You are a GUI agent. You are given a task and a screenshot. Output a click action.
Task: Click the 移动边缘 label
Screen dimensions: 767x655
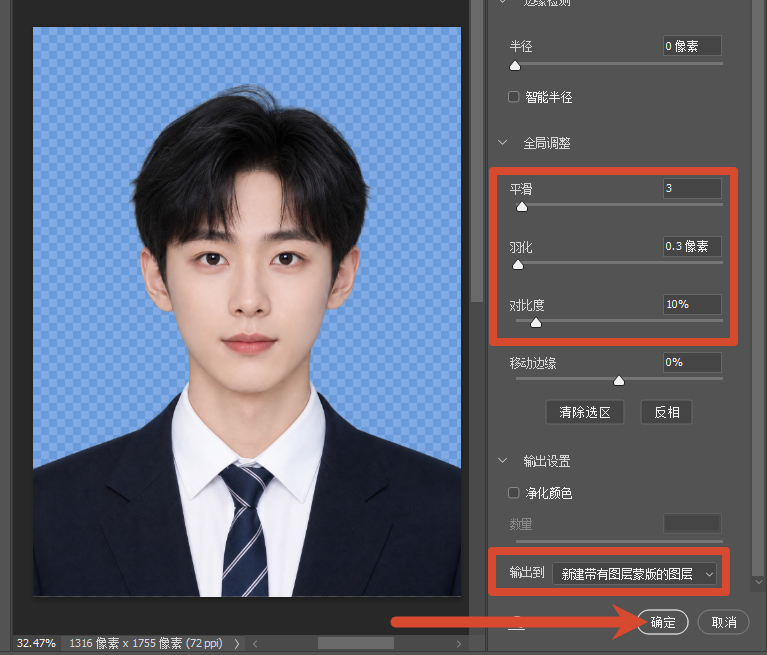tap(533, 363)
